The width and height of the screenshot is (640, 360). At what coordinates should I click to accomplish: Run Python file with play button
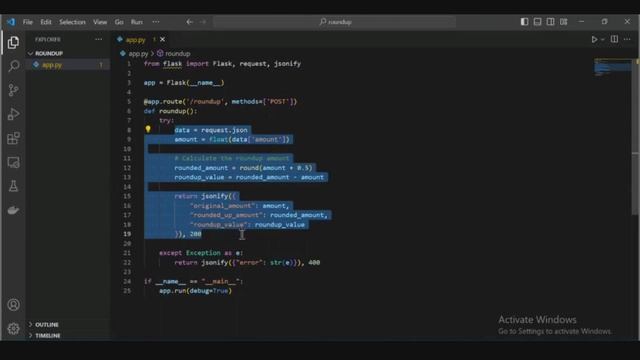[x=594, y=40]
